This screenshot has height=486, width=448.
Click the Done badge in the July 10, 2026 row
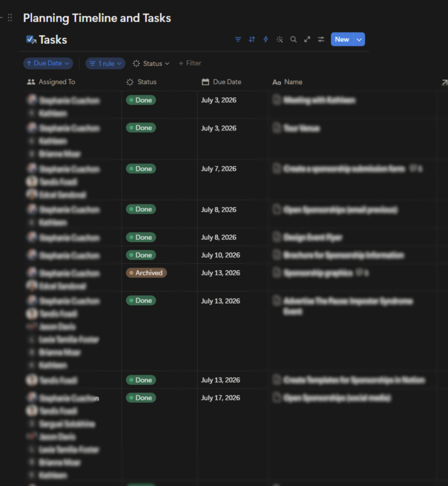point(141,255)
